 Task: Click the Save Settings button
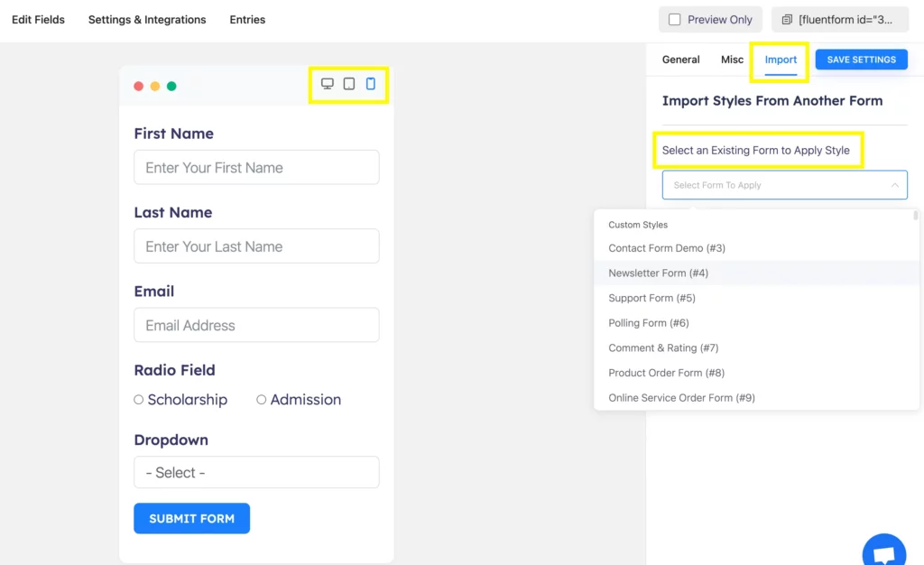click(x=861, y=60)
